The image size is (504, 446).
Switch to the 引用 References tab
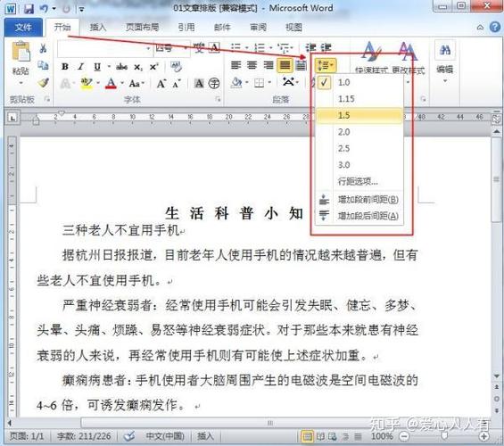pos(186,28)
